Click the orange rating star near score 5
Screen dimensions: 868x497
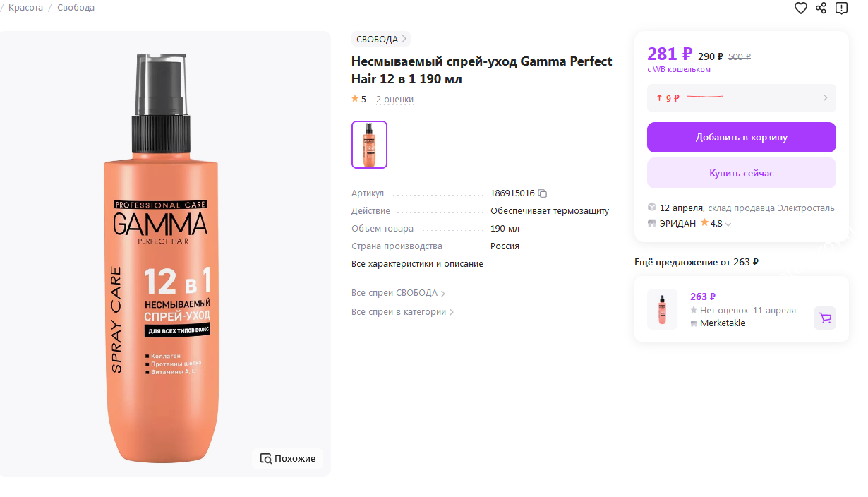click(355, 99)
